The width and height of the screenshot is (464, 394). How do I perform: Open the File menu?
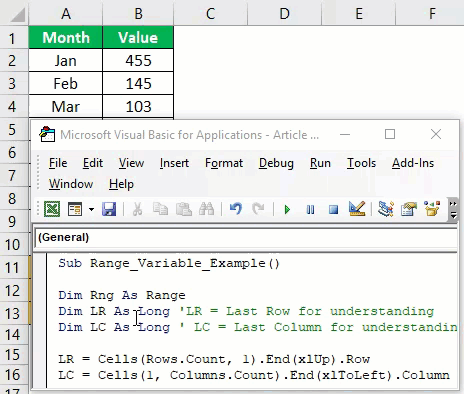coord(58,163)
